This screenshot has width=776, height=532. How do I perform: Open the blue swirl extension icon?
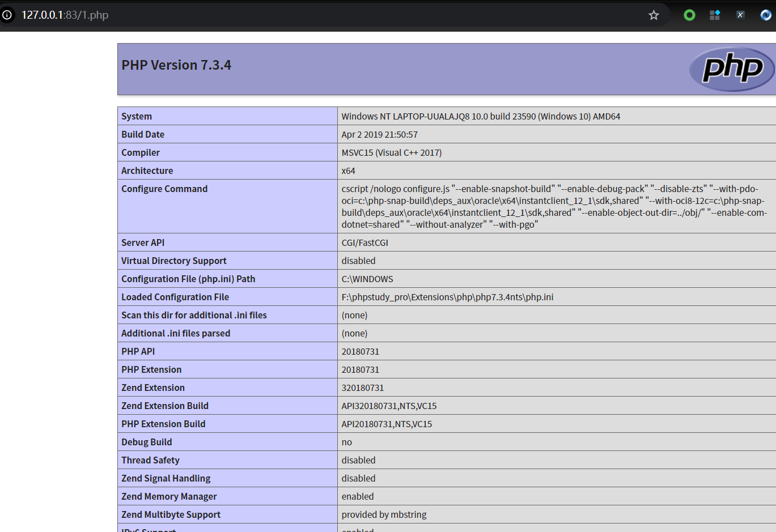(766, 15)
